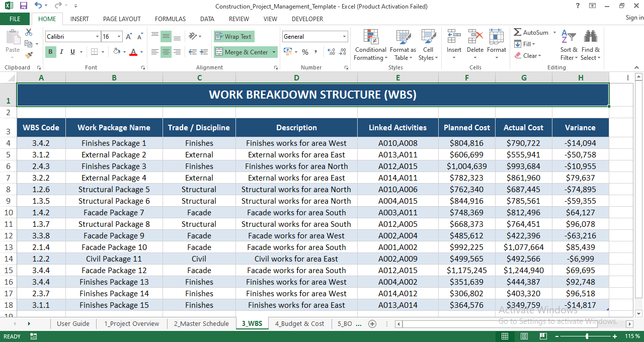Apply Wrap Text to the selection
The height and width of the screenshot is (342, 644).
tap(233, 36)
